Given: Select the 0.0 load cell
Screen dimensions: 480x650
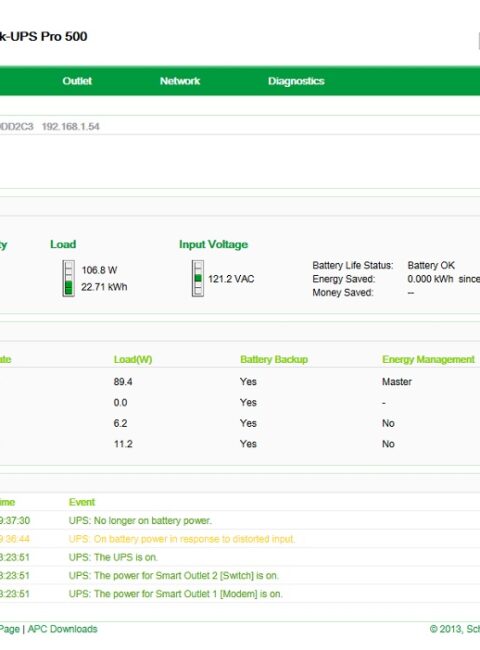Looking at the screenshot, I should 120,403.
